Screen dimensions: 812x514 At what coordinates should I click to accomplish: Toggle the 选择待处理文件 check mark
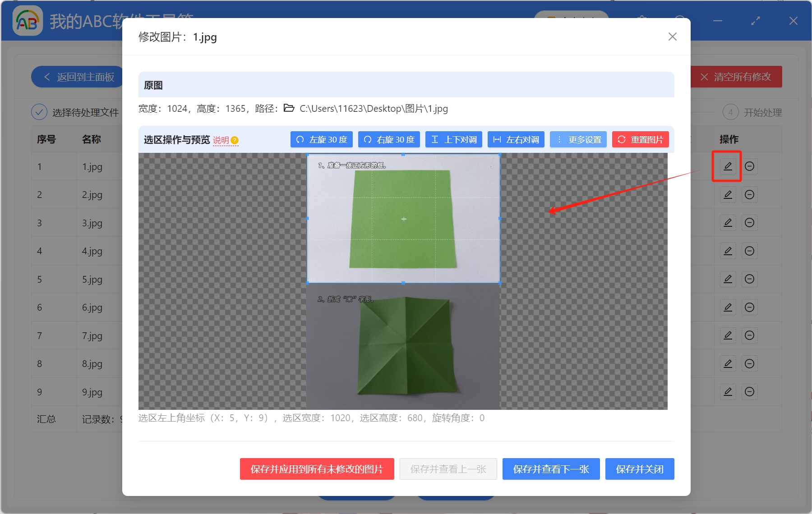point(39,112)
